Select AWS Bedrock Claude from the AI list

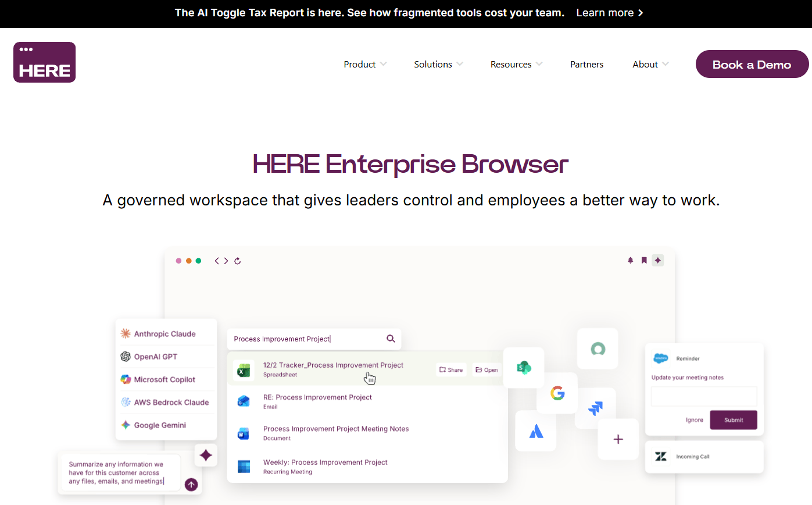166,402
